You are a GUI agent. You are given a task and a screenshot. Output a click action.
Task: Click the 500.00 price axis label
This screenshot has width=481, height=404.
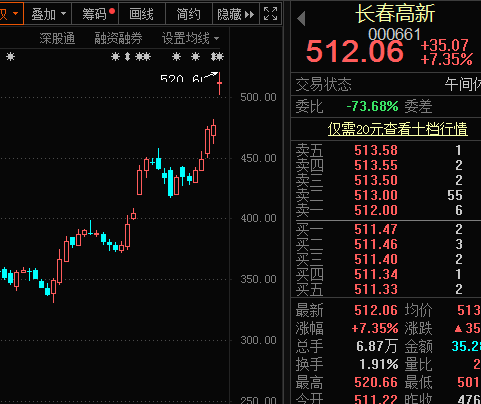[x=258, y=97]
